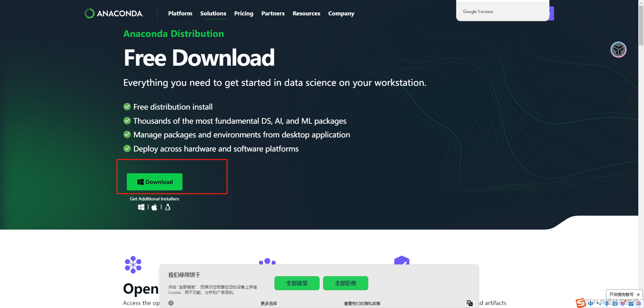Click the Free distribution install text
This screenshot has height=308, width=644.
173,107
